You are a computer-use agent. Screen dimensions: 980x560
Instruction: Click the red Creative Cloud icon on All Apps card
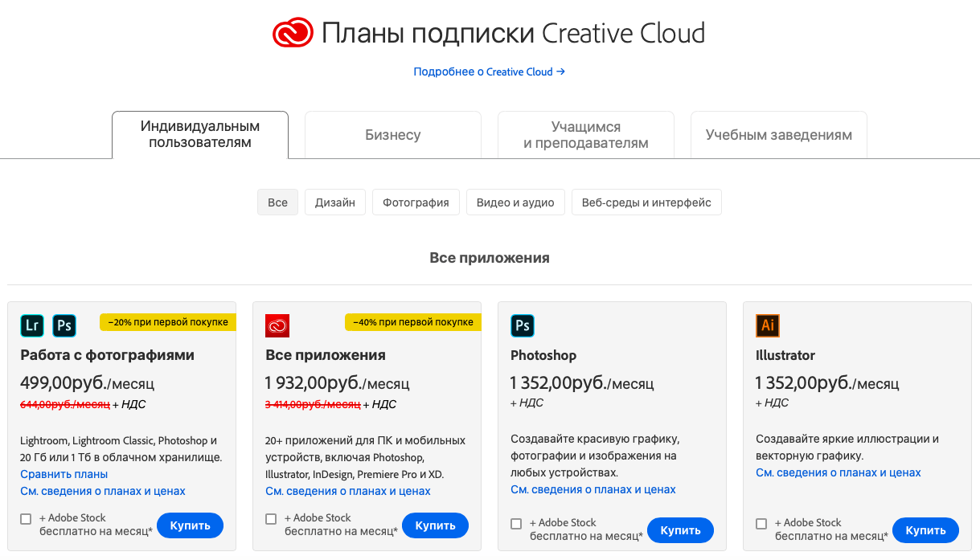[x=277, y=325]
